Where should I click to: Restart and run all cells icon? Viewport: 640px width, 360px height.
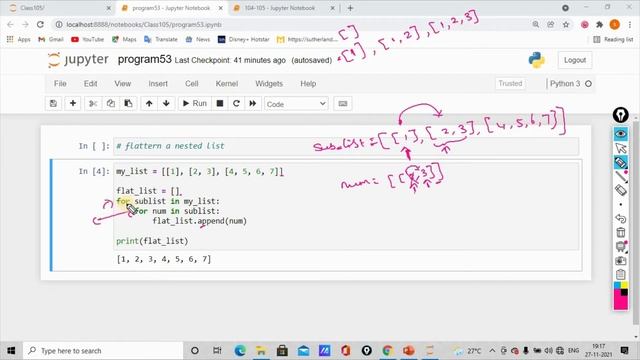coord(253,104)
